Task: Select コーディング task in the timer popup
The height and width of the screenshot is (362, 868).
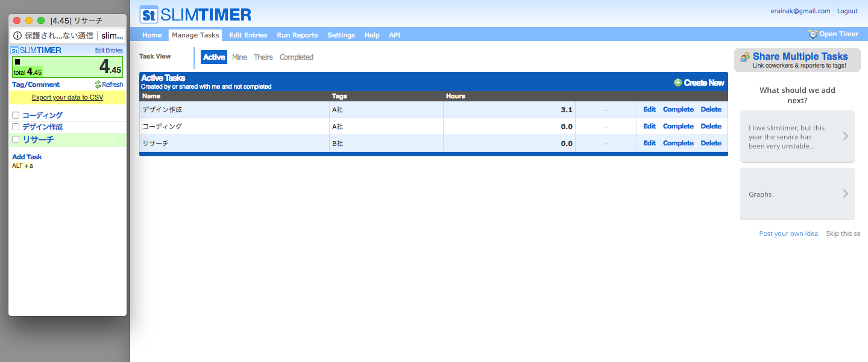Action: point(42,115)
